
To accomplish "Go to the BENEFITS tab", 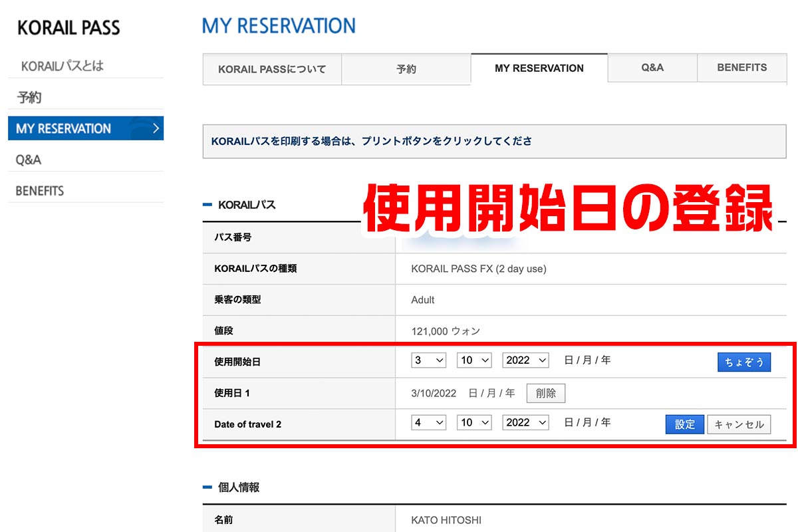I will click(742, 68).
